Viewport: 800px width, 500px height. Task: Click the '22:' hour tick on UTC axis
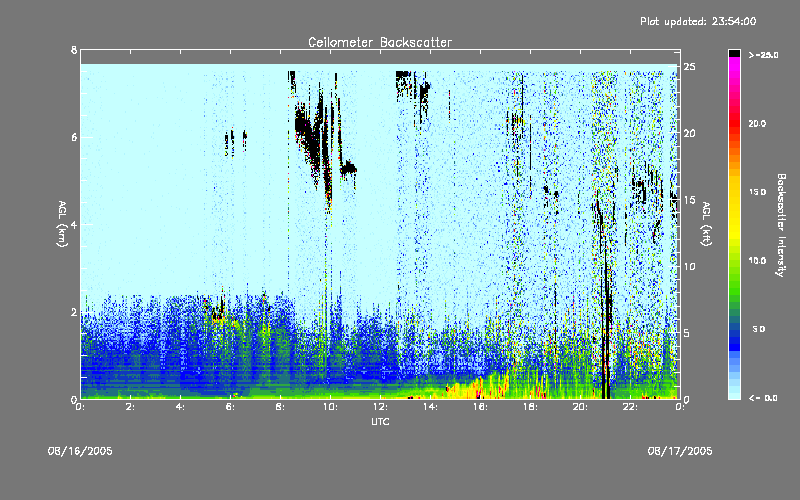[x=630, y=407]
